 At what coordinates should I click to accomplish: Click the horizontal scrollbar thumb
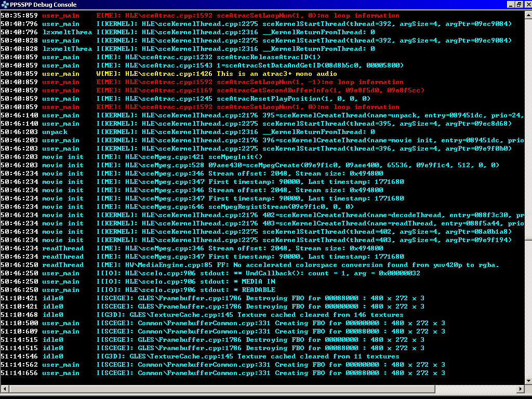(x=218, y=389)
